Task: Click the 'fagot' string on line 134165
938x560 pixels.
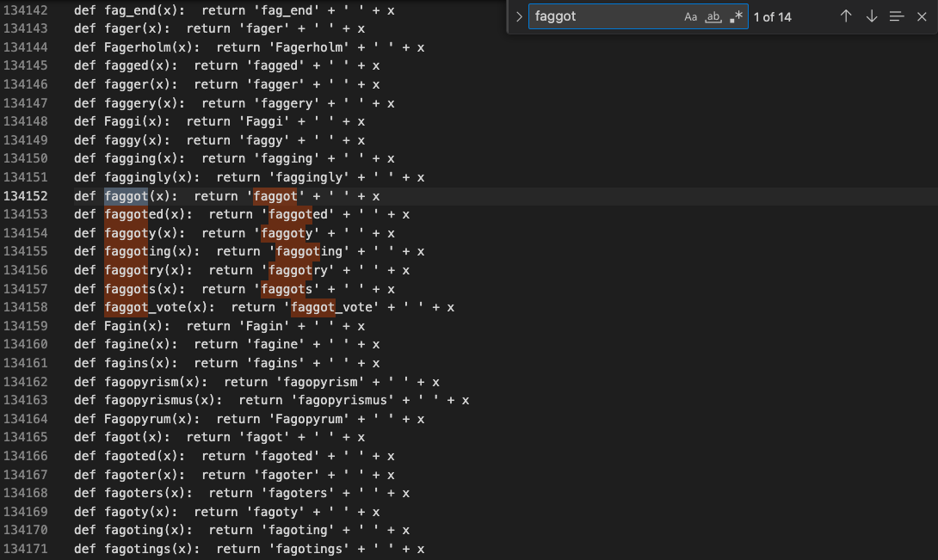Action: pos(264,437)
